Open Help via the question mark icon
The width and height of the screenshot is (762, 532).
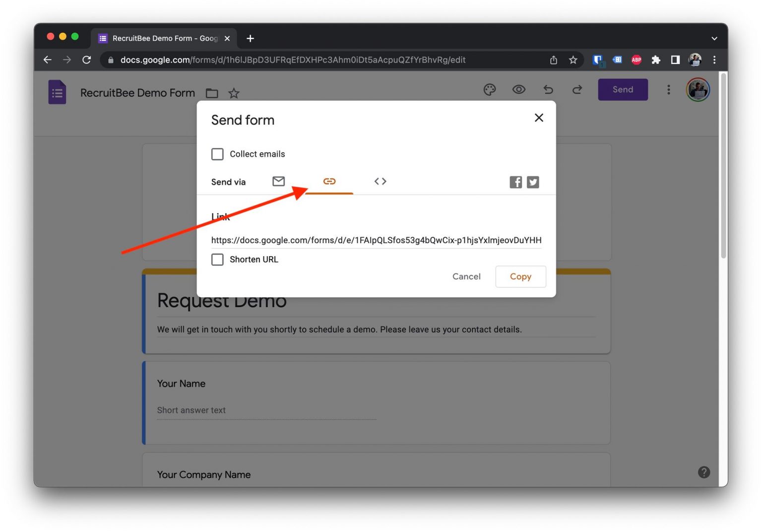[704, 472]
